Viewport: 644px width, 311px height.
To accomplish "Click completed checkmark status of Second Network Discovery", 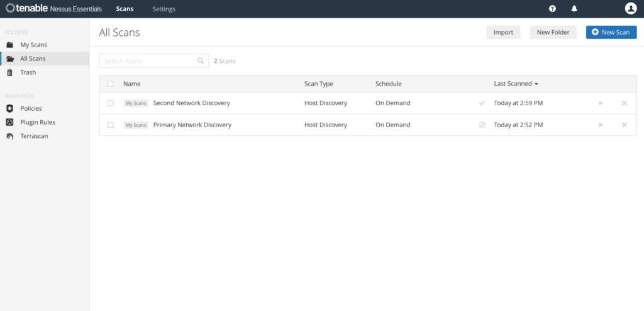I will tap(482, 103).
